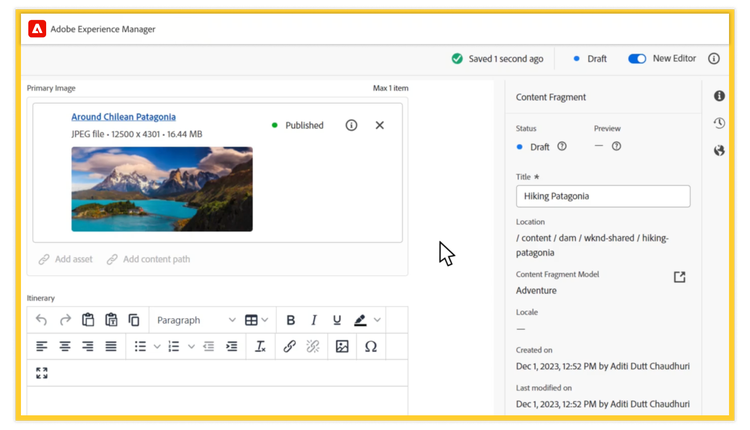The height and width of the screenshot is (430, 750).
Task: Open the Around Chilean Patagonia link
Action: tap(123, 117)
